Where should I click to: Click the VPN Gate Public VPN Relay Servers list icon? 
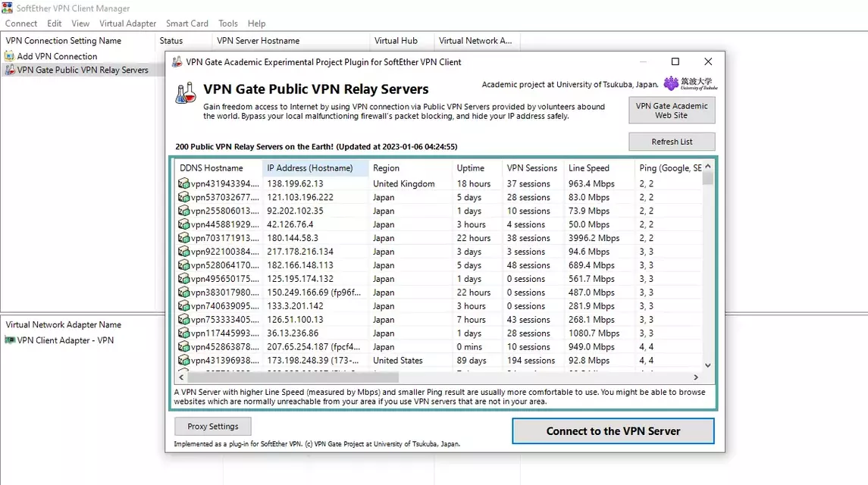pos(9,70)
